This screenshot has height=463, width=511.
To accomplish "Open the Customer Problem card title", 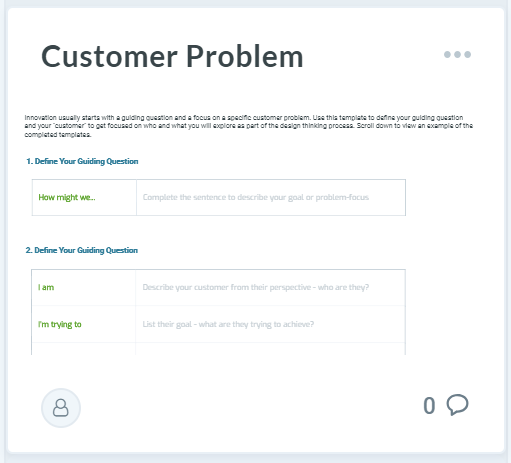I will (x=172, y=56).
